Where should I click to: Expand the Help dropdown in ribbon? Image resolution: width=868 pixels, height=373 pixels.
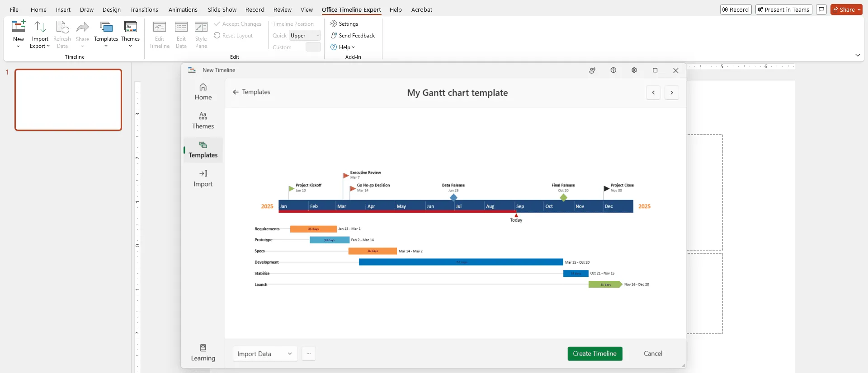pos(343,47)
